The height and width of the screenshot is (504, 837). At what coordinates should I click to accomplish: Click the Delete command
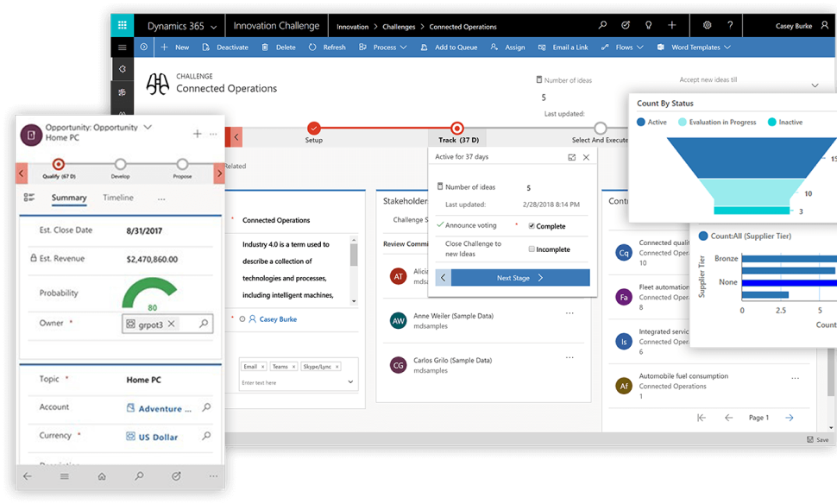coord(279,47)
